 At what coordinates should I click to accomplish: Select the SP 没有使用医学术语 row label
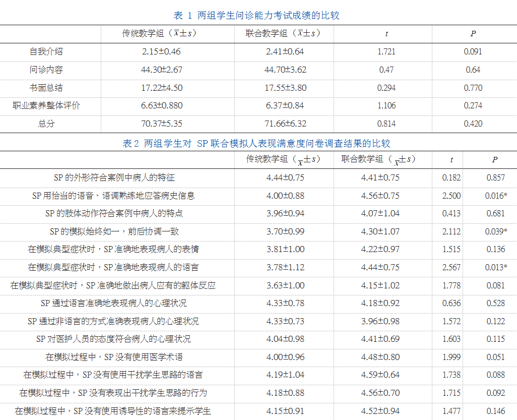click(114, 357)
